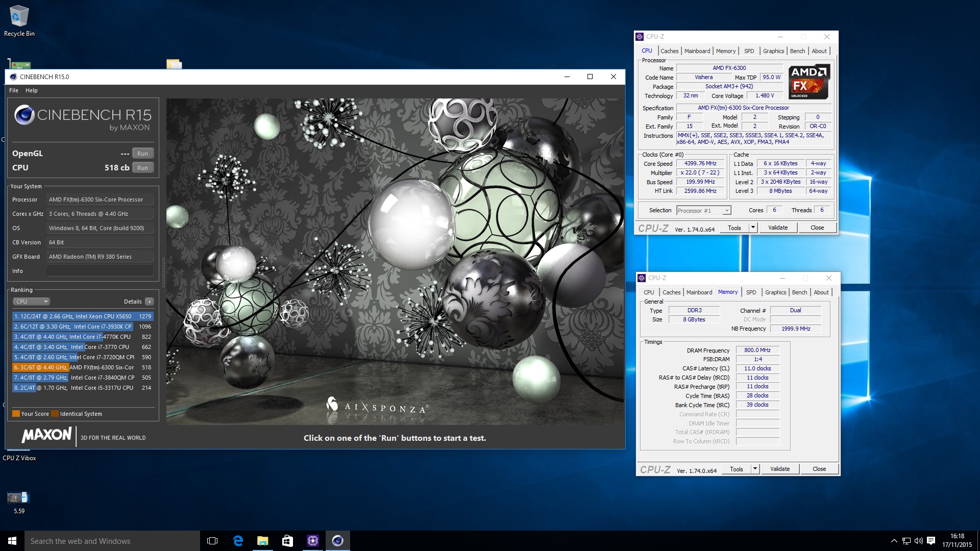This screenshot has height=551, width=980.
Task: Select the CPU-Z taskbar icon
Action: (x=312, y=541)
